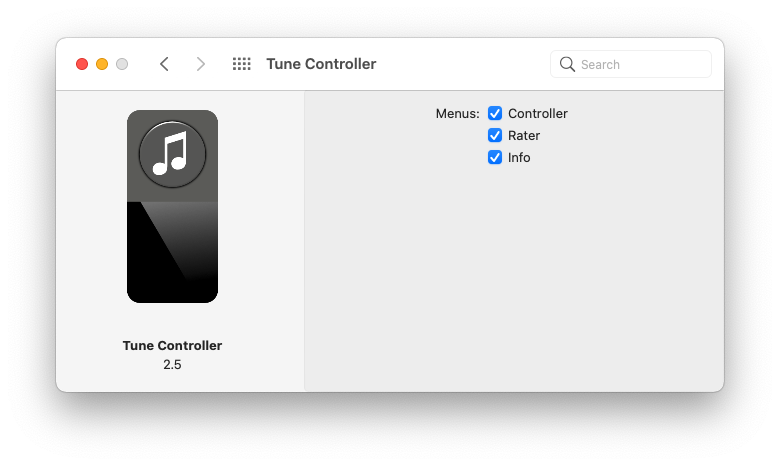This screenshot has width=780, height=466.
Task: Click the forward chevron arrow
Action: pyautogui.click(x=201, y=64)
